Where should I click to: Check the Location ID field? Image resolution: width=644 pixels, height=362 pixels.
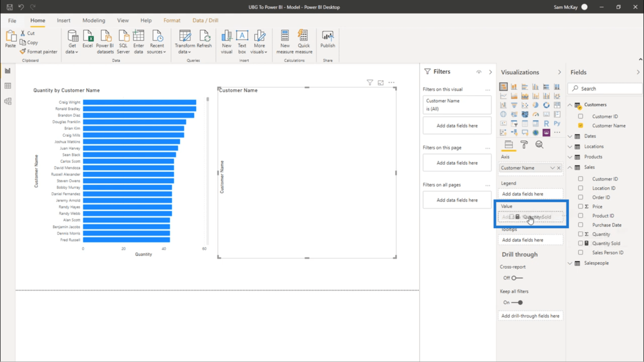pyautogui.click(x=580, y=188)
